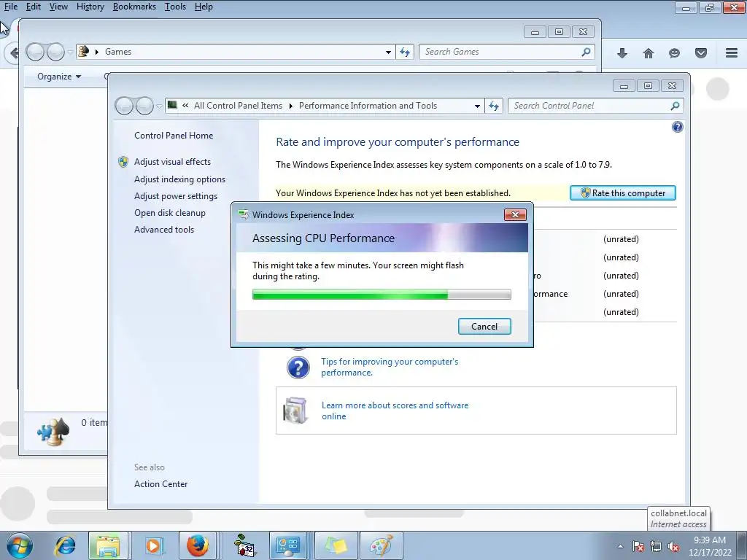The height and width of the screenshot is (560, 747).
Task: Open Firefox View menu
Action: pyautogui.click(x=58, y=7)
